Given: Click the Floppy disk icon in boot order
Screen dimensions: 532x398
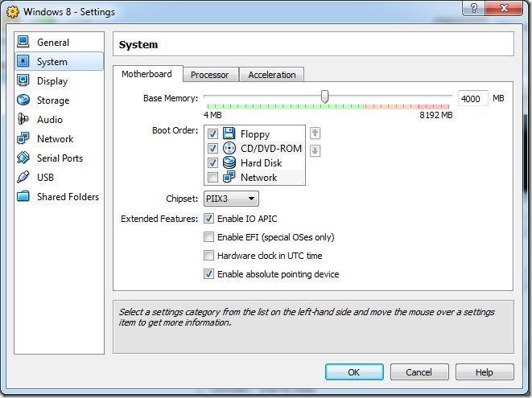Looking at the screenshot, I should (x=229, y=133).
